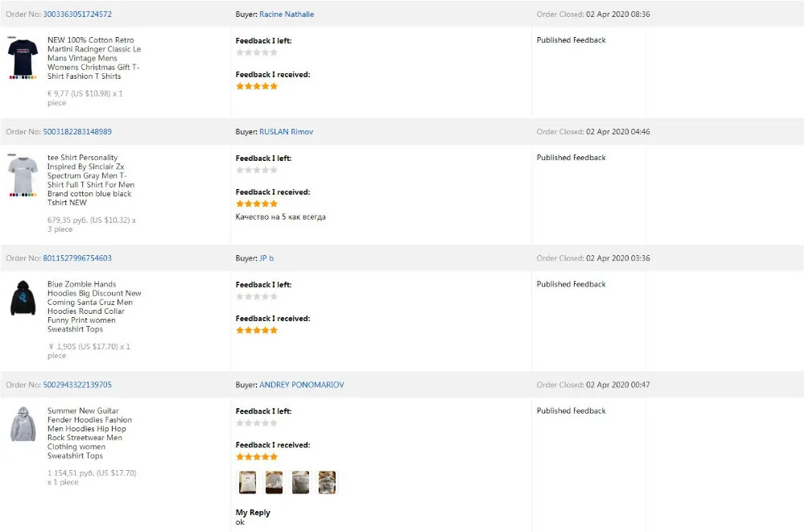Open order number 8011527996754603
This screenshot has width=805, height=532.
[77, 258]
